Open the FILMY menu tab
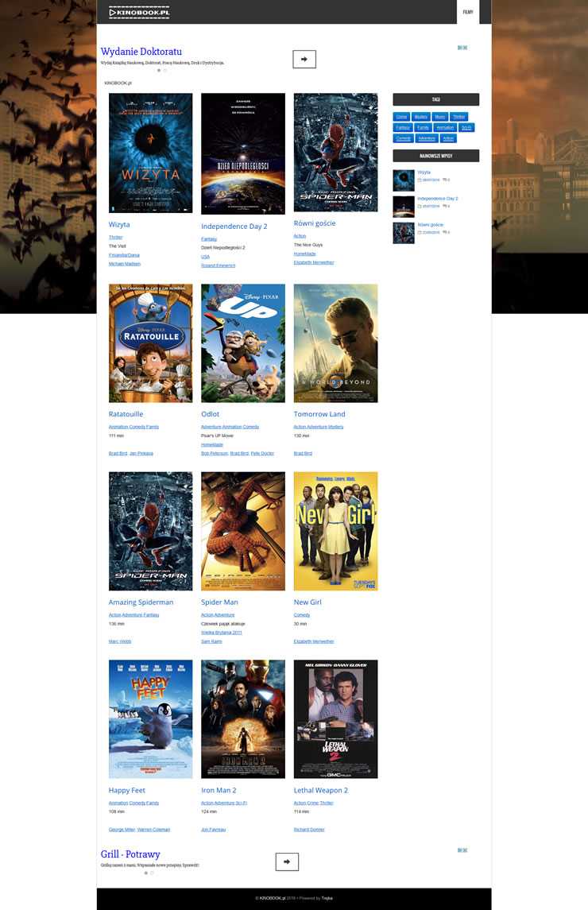This screenshot has width=588, height=910. (468, 12)
